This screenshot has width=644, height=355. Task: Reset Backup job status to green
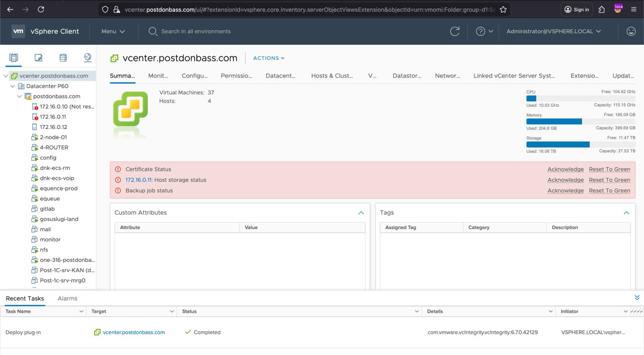[x=609, y=190]
